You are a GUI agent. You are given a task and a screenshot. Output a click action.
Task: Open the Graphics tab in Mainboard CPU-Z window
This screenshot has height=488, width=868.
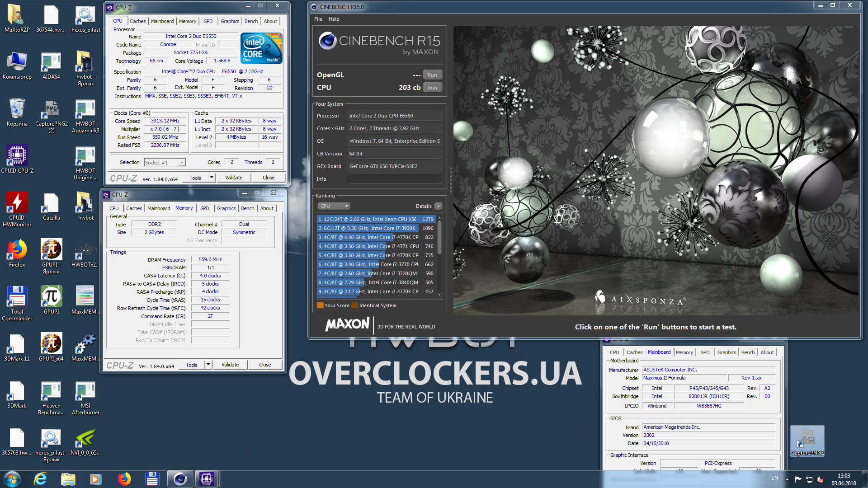pyautogui.click(x=726, y=352)
